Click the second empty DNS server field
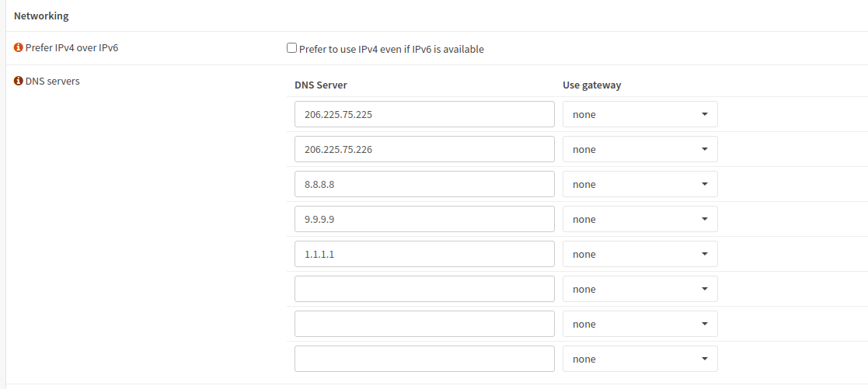The image size is (868, 389). point(424,324)
